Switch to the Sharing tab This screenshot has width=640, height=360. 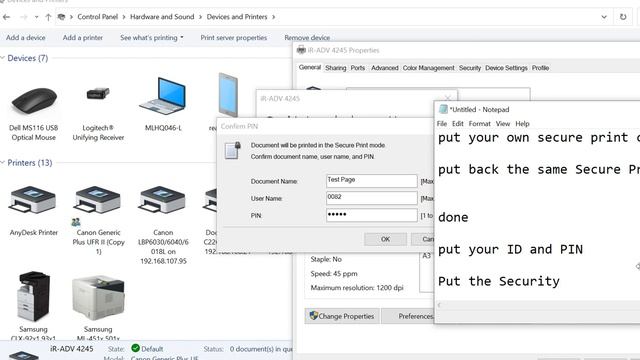336,68
